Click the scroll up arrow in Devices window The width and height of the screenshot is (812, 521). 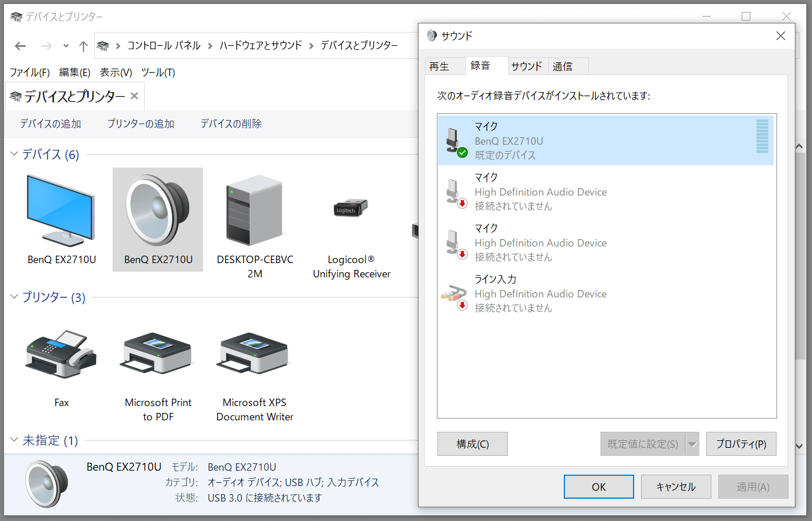tap(799, 147)
